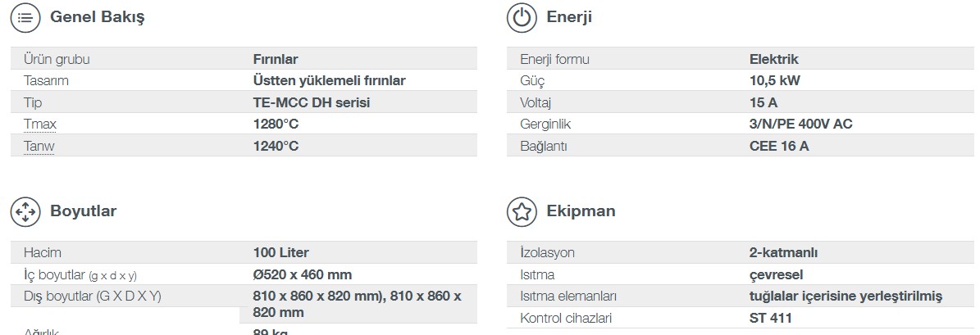
Task: Click the Ekipman star icon
Action: (x=522, y=211)
